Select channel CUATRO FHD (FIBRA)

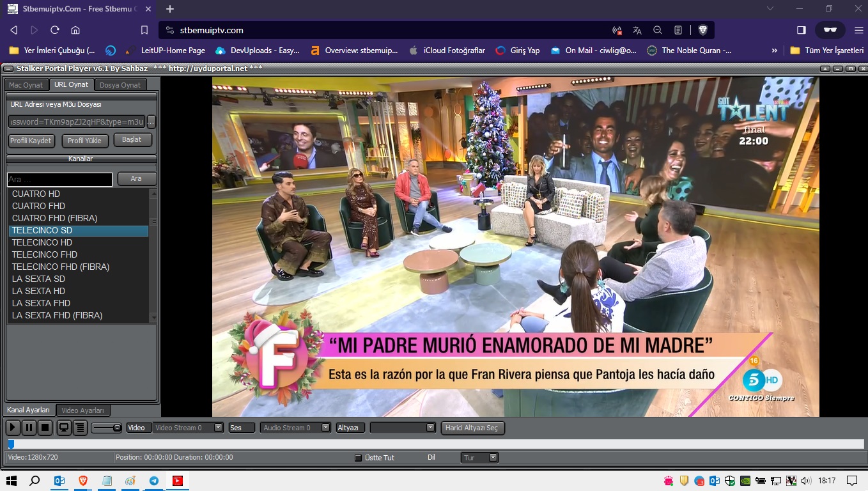coord(78,218)
